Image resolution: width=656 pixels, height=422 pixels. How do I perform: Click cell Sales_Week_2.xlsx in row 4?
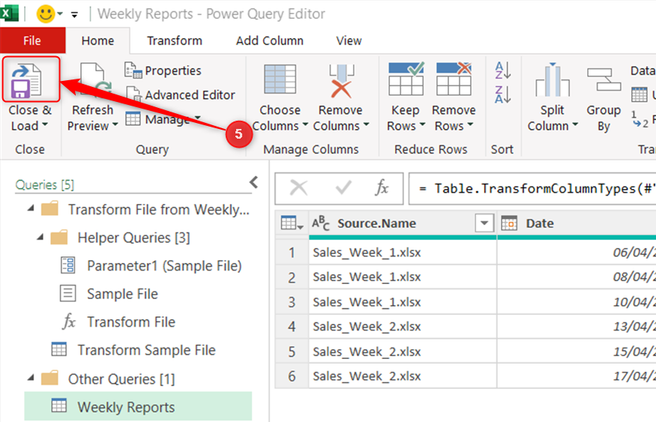tap(402, 326)
